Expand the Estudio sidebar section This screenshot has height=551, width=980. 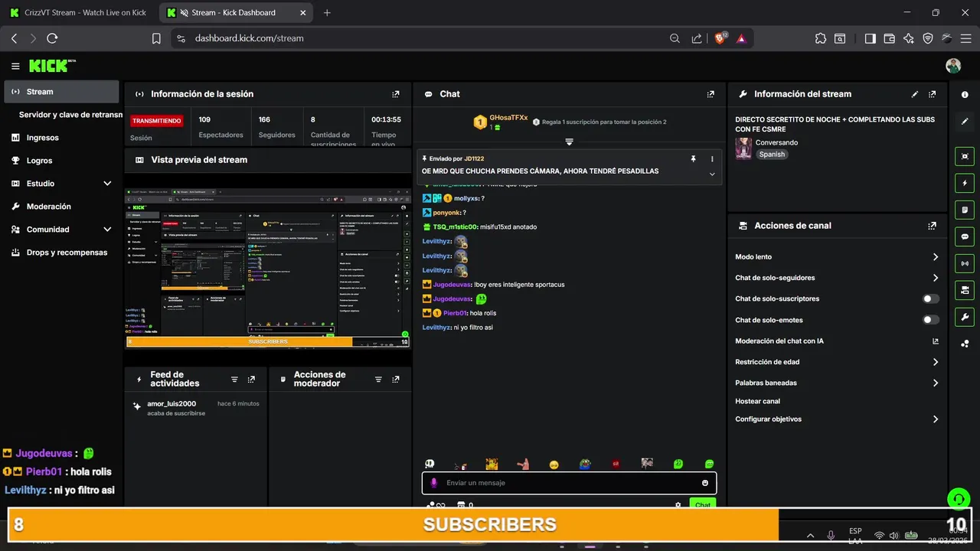pyautogui.click(x=107, y=184)
